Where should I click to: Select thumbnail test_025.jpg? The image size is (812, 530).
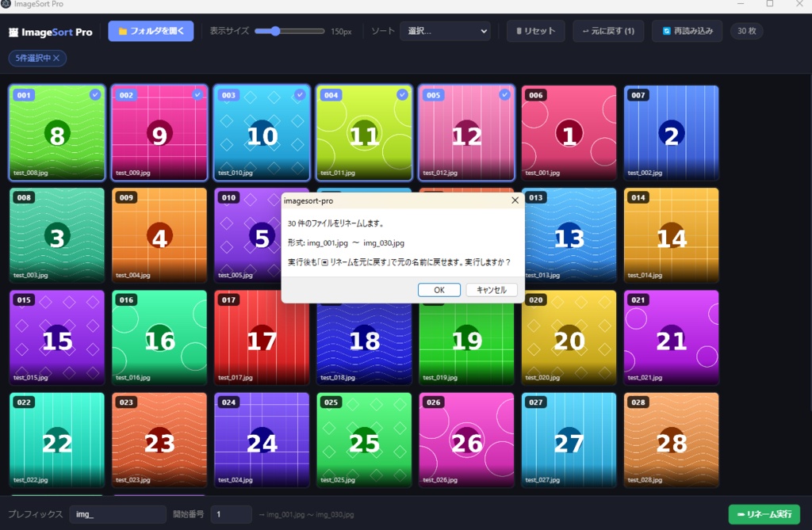click(364, 440)
